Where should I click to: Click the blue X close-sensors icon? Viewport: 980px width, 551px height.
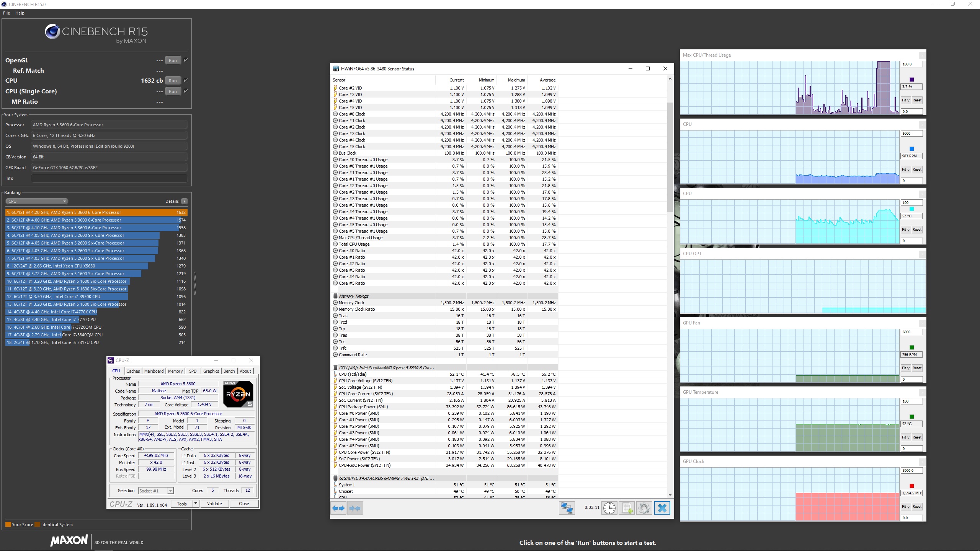coord(662,508)
